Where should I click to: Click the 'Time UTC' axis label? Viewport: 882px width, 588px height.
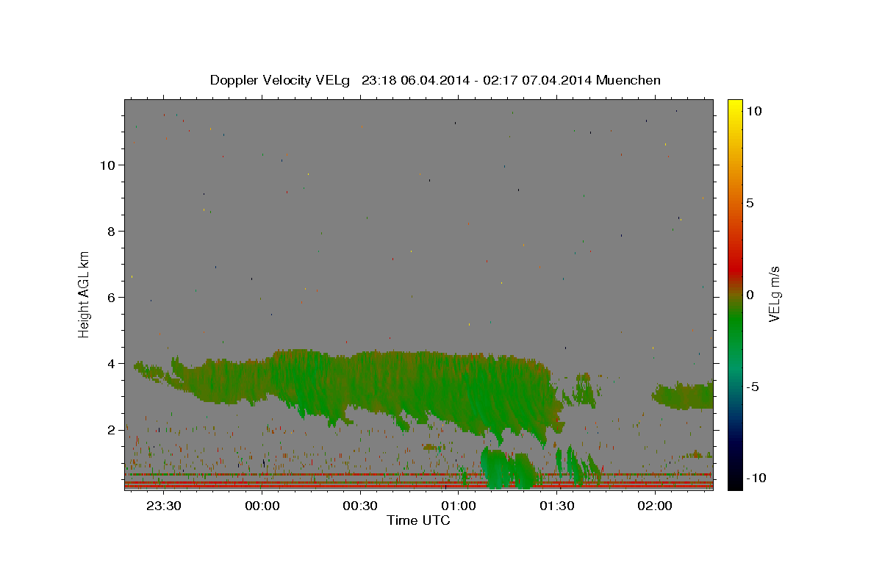[x=418, y=520]
